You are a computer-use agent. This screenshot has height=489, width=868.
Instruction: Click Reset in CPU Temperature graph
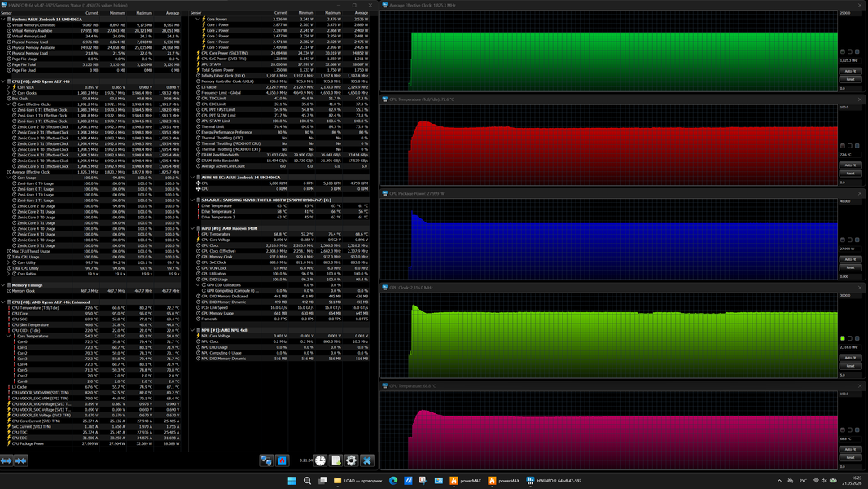tap(850, 174)
